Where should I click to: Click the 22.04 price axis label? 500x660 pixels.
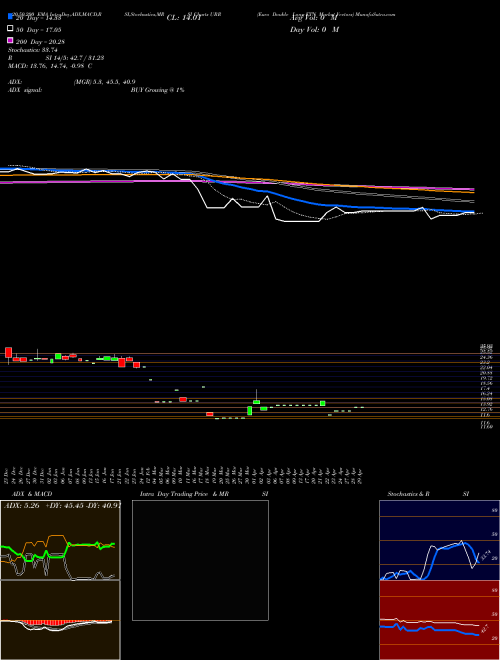(486, 367)
